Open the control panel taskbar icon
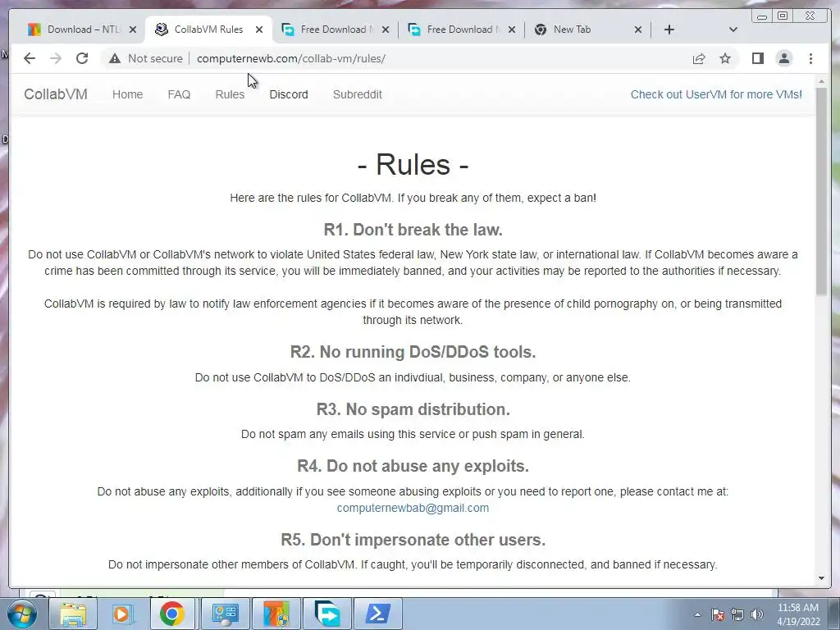This screenshot has width=840, height=630. coord(225,614)
